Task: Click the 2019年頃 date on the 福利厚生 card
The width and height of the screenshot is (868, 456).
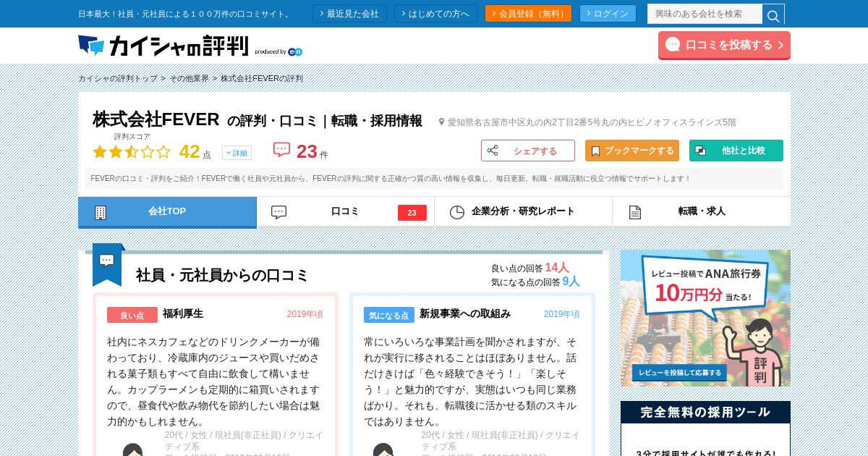Action: click(x=305, y=314)
